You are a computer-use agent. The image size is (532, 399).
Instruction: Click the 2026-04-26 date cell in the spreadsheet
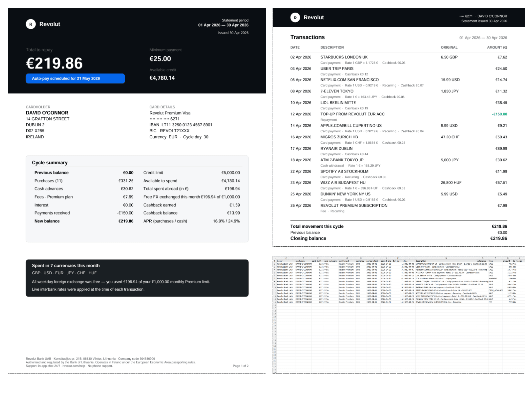click(409, 302)
